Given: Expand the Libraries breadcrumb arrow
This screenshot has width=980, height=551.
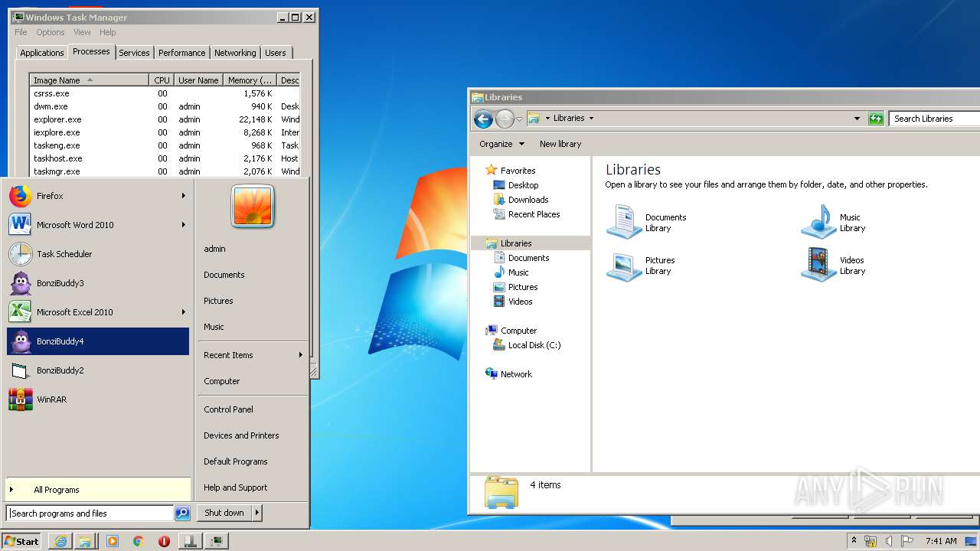Looking at the screenshot, I should pyautogui.click(x=591, y=119).
